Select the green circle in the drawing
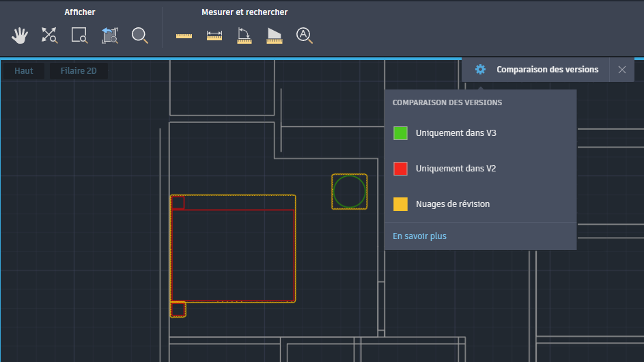This screenshot has height=362, width=644. click(350, 191)
